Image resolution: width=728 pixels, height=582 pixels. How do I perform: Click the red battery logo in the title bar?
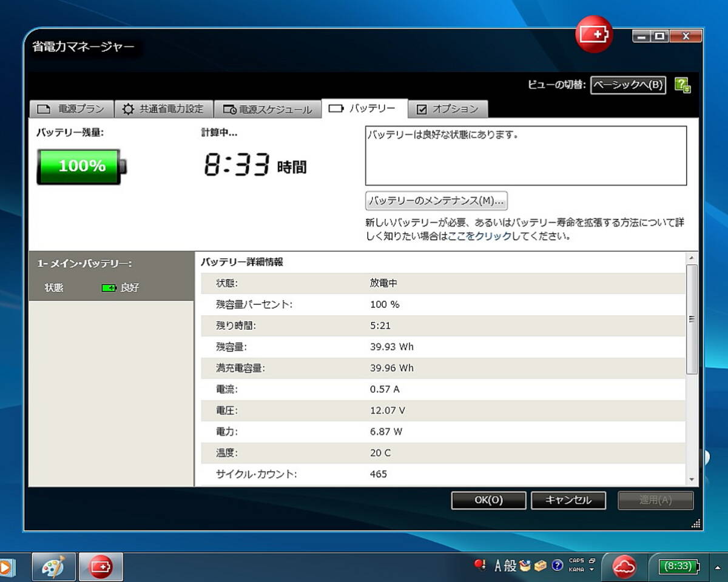(594, 35)
